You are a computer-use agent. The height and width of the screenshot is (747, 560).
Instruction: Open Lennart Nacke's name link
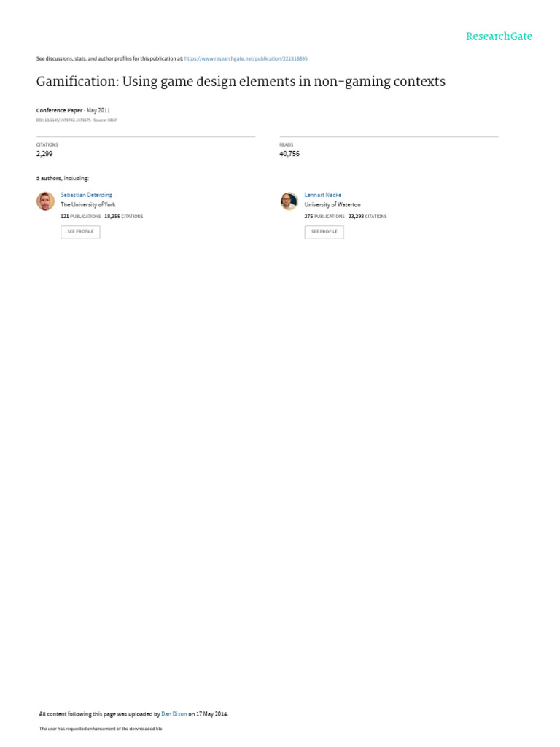(x=323, y=195)
